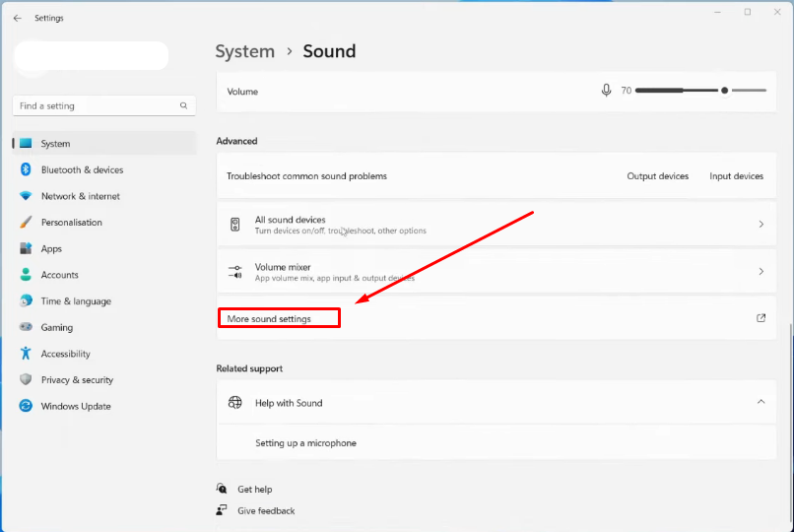Open Windows Update page
This screenshot has height=532, width=794.
pyautogui.click(x=104, y=406)
